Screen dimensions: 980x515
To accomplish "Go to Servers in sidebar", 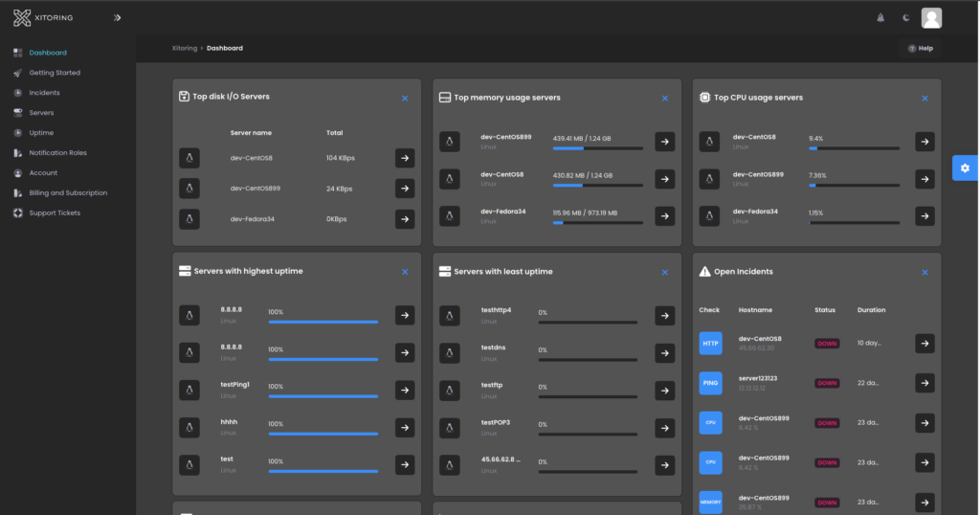I will click(x=41, y=113).
